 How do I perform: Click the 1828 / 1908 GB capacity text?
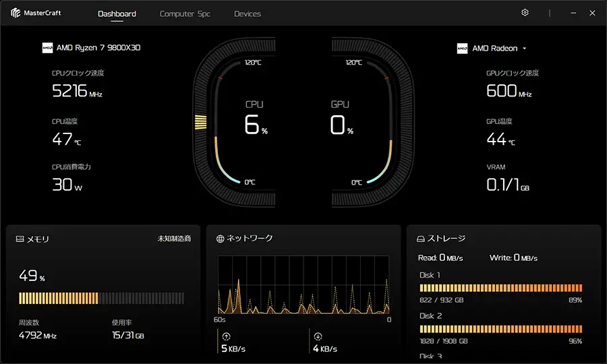[x=444, y=341]
